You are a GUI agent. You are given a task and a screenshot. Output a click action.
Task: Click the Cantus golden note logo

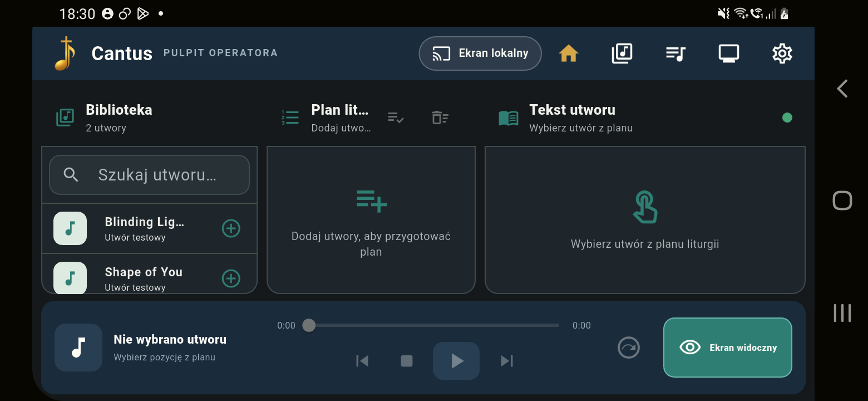65,53
